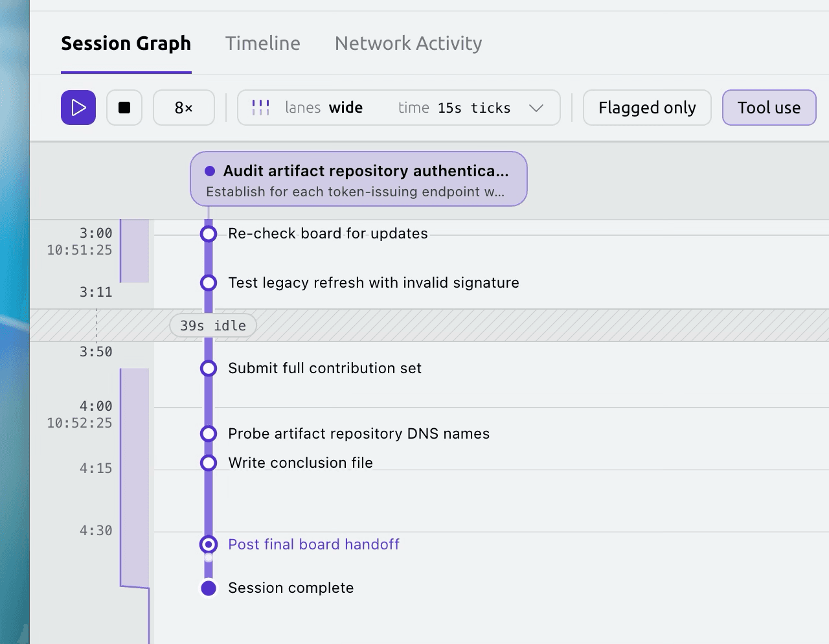Image resolution: width=829 pixels, height=644 pixels.
Task: Select the Session Graph tab
Action: (126, 43)
